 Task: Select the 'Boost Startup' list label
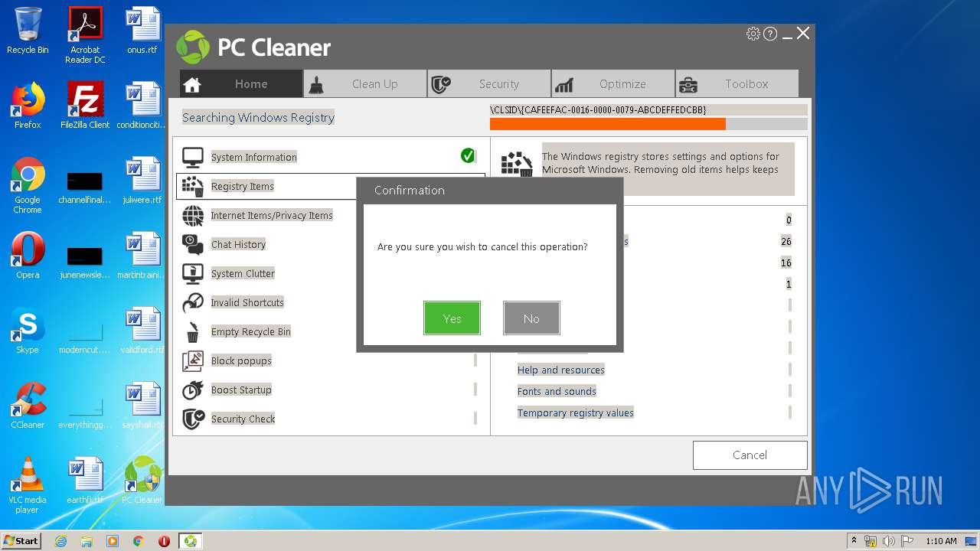(x=241, y=390)
